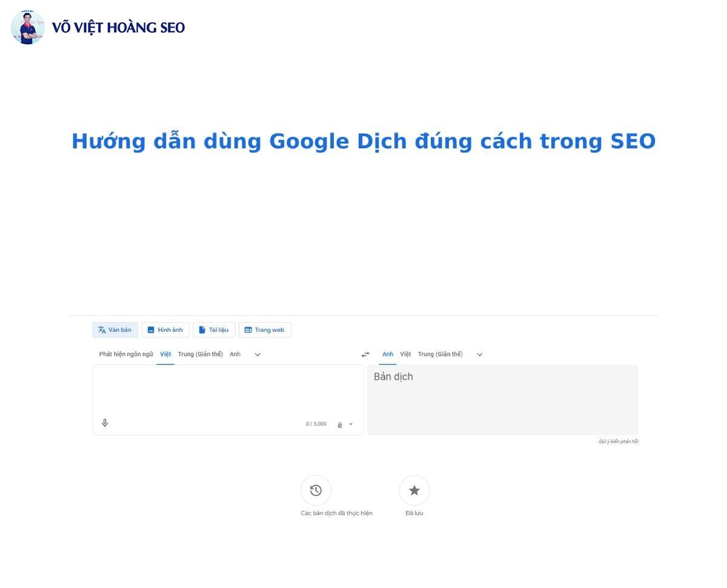Click the Hướng dẫn dùng Google Dịch heading

click(x=363, y=141)
